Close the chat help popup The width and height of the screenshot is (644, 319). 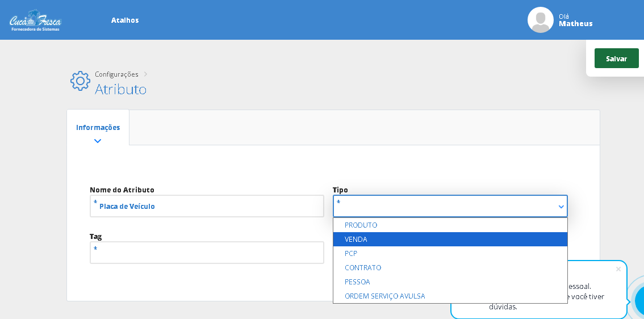pyautogui.click(x=618, y=269)
